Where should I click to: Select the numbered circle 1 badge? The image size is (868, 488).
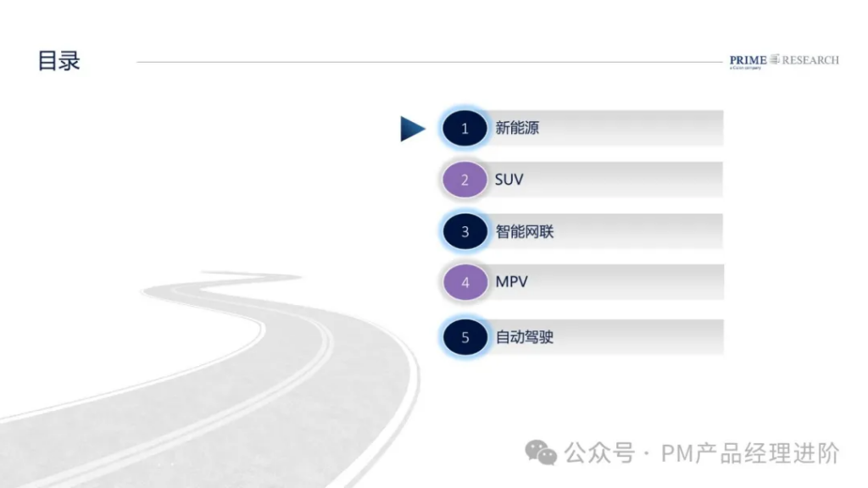coord(465,129)
